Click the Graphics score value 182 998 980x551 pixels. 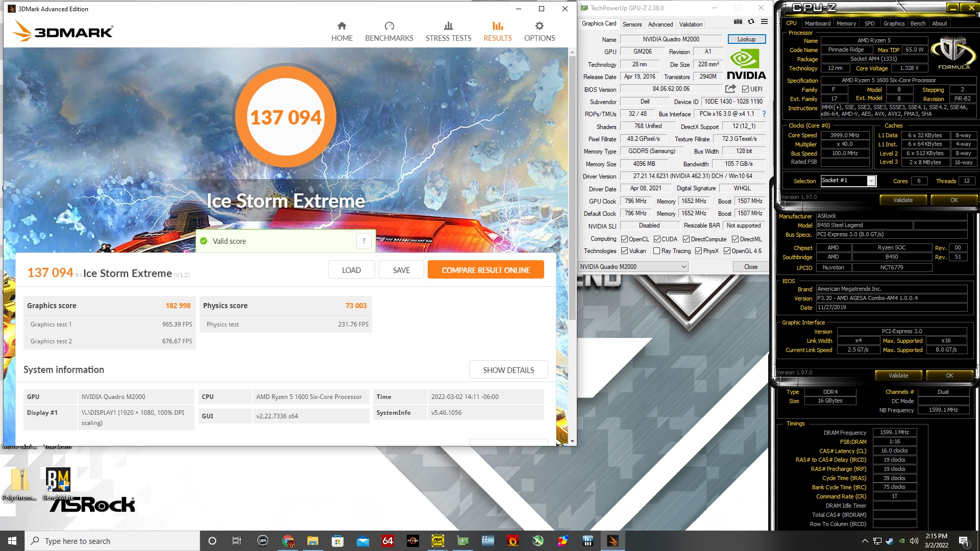(178, 306)
